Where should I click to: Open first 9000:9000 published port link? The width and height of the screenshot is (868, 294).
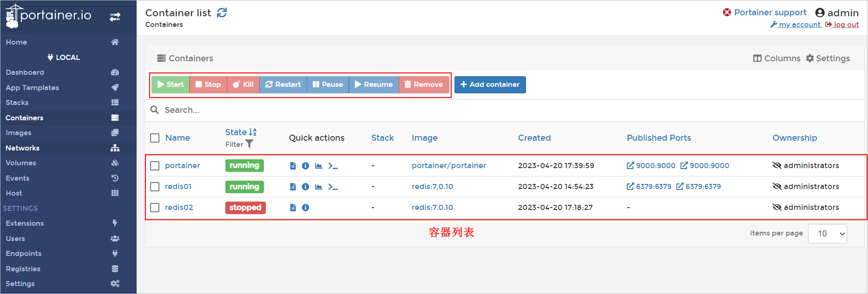point(651,166)
